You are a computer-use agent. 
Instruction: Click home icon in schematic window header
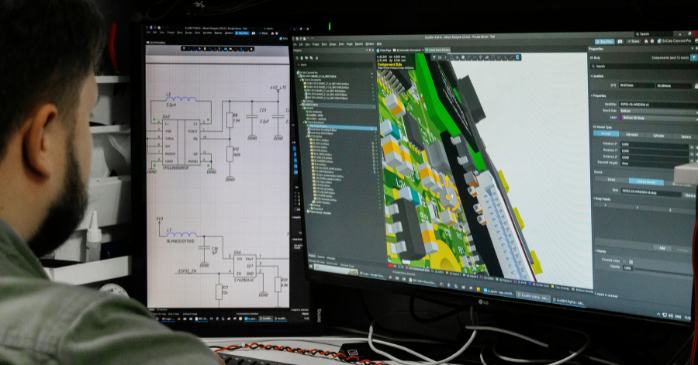pyautogui.click(x=272, y=33)
